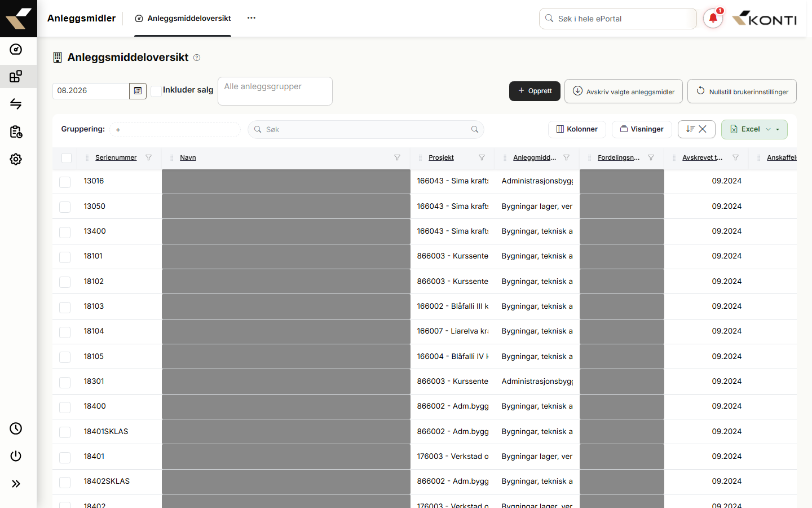Click the 166002 - Blåfalli III project cell
This screenshot has height=508, width=812.
[x=453, y=306]
